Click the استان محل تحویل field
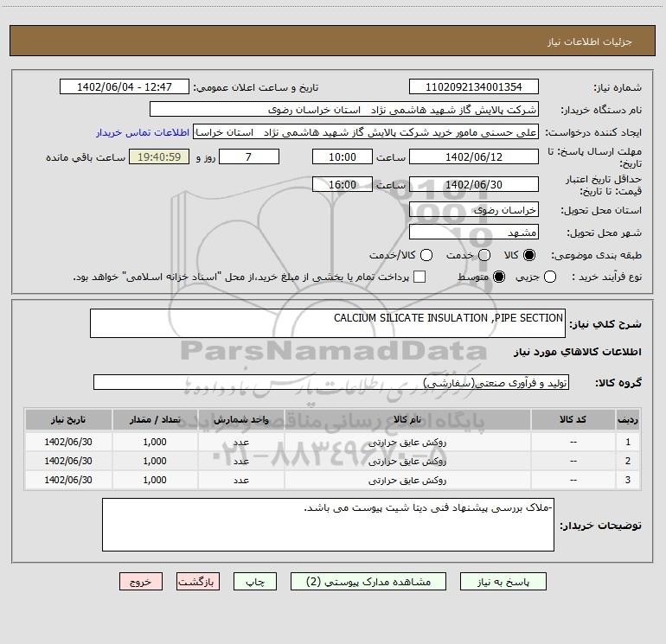This screenshot has width=666, height=644. click(x=473, y=210)
